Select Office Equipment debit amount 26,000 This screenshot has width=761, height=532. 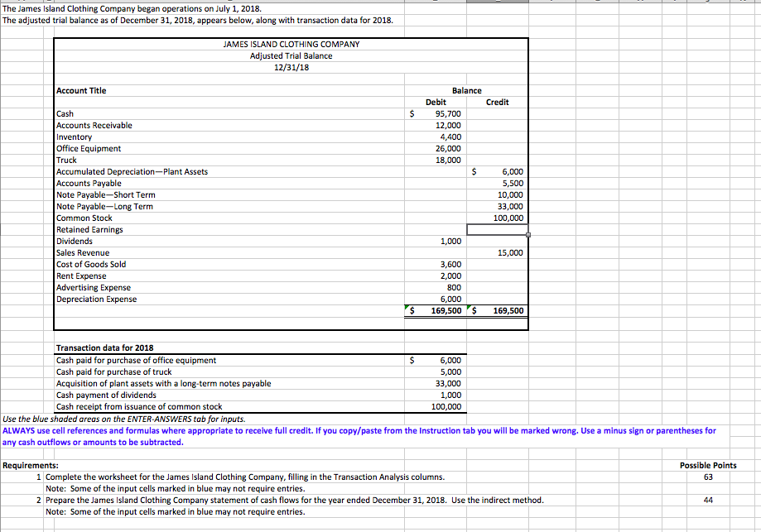click(448, 148)
